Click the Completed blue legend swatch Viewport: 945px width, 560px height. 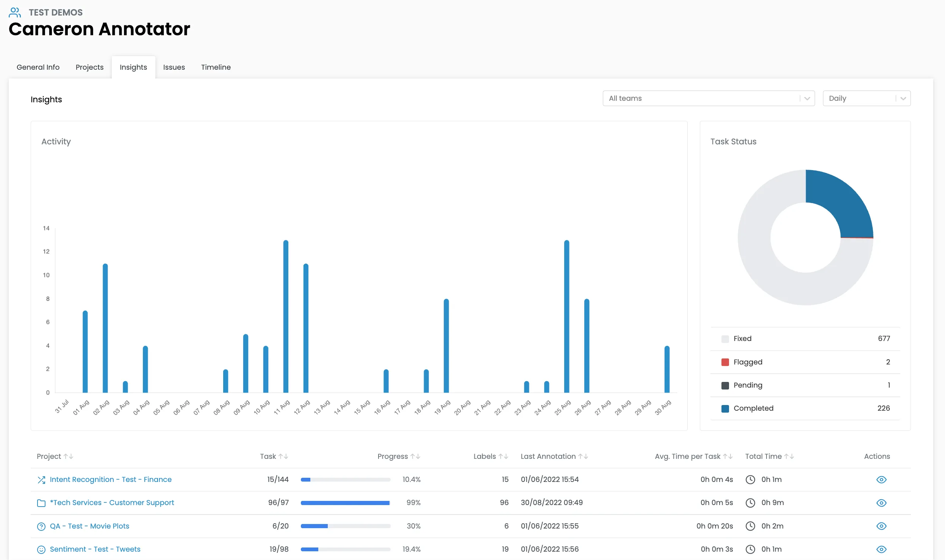click(725, 408)
